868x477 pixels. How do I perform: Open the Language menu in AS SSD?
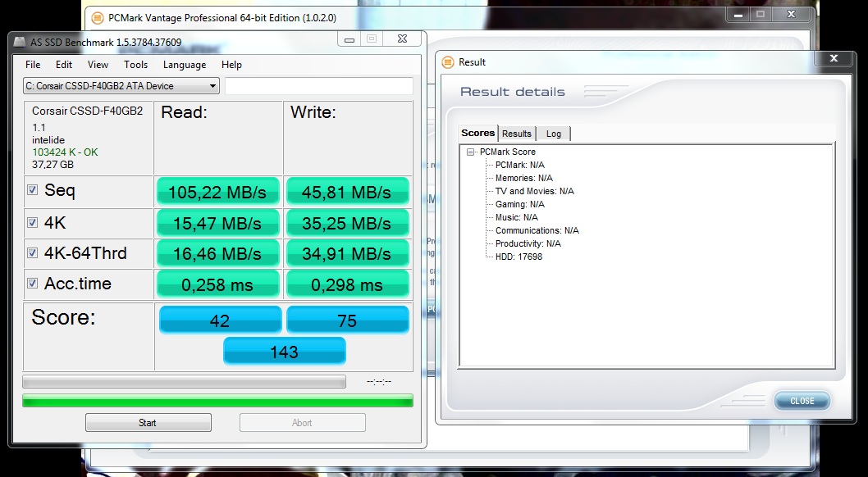(x=185, y=65)
